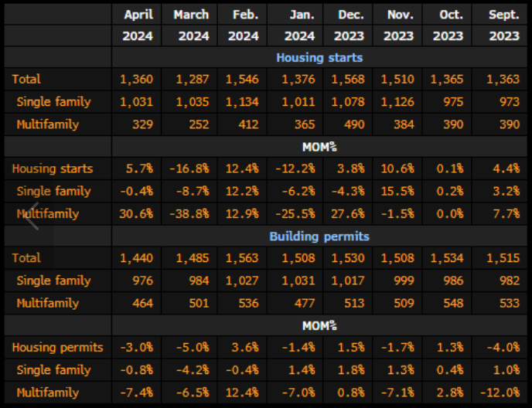Select the 15.5% single family cell

[x=400, y=191]
